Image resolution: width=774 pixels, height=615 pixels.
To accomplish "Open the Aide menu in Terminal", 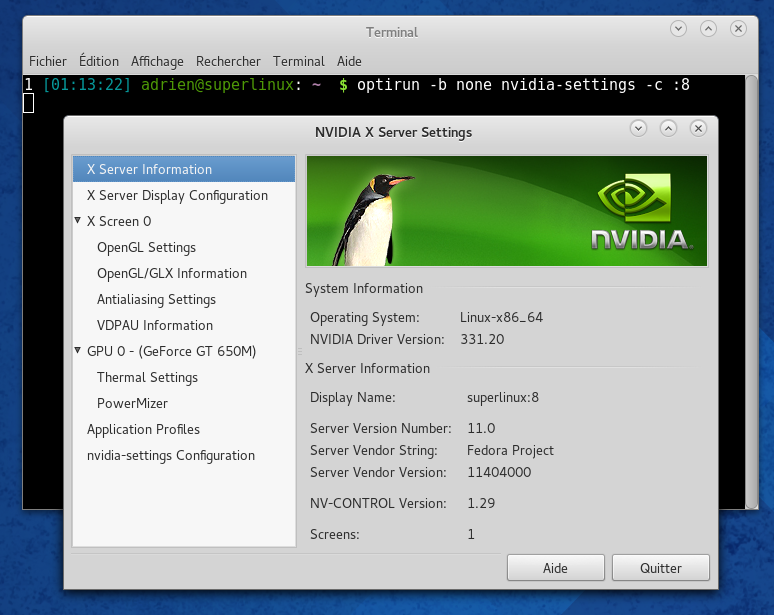I will (x=349, y=61).
